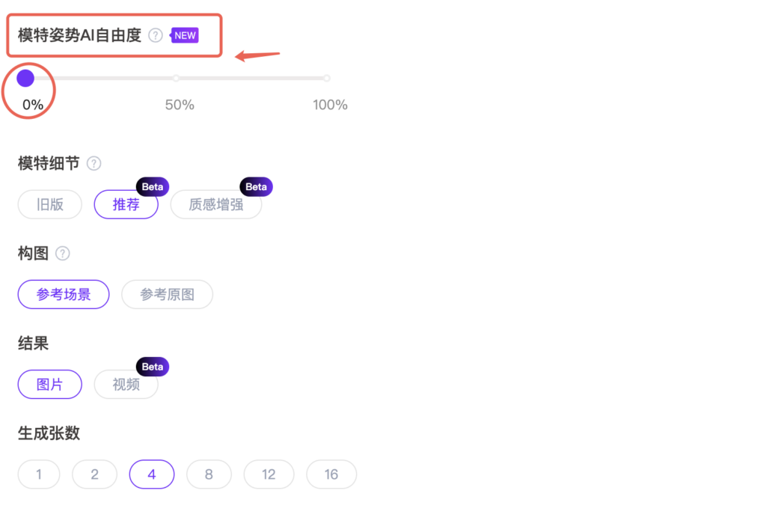Click help icon next to 模特细节
The image size is (766, 532).
(x=94, y=163)
